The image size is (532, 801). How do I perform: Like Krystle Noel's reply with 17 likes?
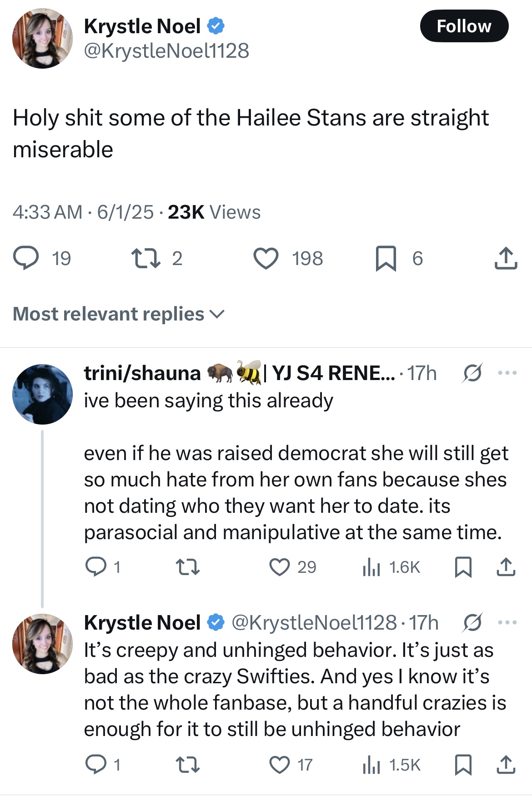point(280,765)
